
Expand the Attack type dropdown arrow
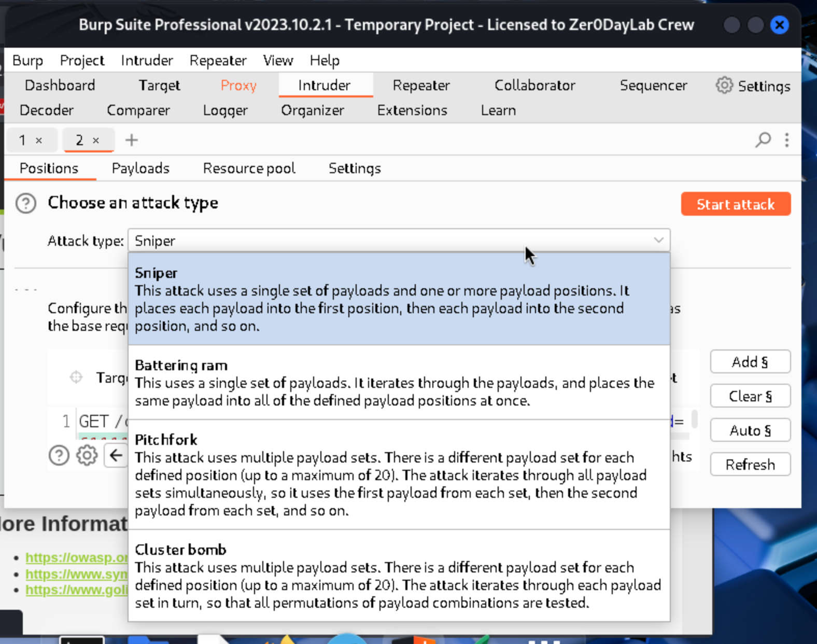point(658,240)
